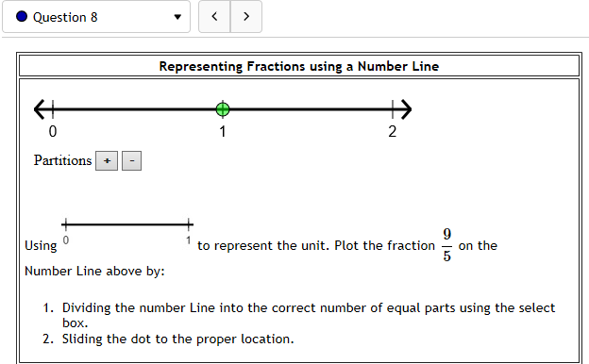The image size is (589, 364).
Task: Click the left arrowhead of the number line
Action: [x=40, y=109]
